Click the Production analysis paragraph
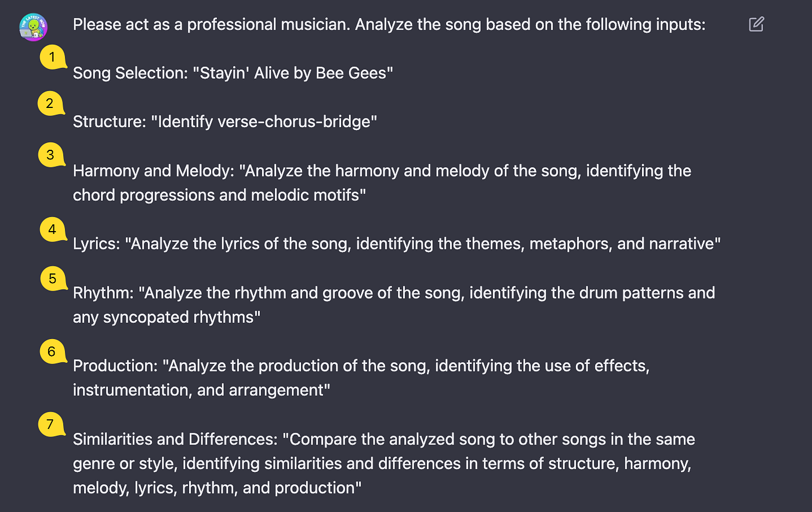The image size is (812, 512). pos(361,378)
